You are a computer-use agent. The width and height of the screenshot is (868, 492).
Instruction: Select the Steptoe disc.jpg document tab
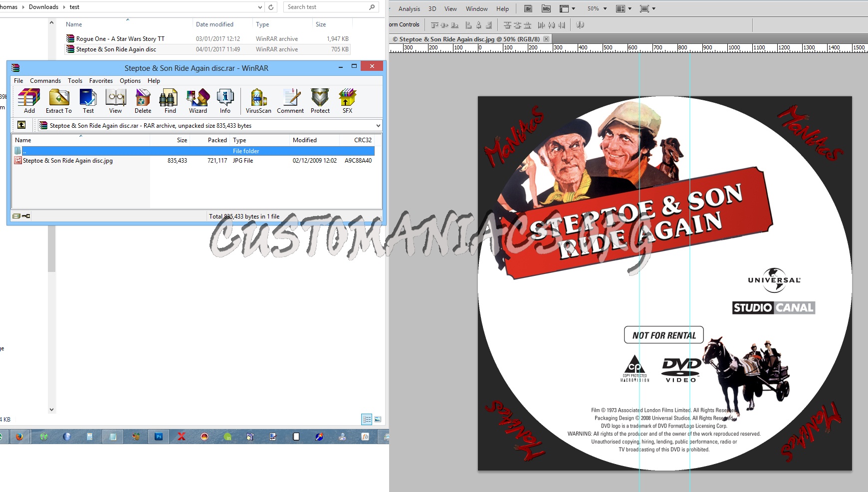coord(466,39)
